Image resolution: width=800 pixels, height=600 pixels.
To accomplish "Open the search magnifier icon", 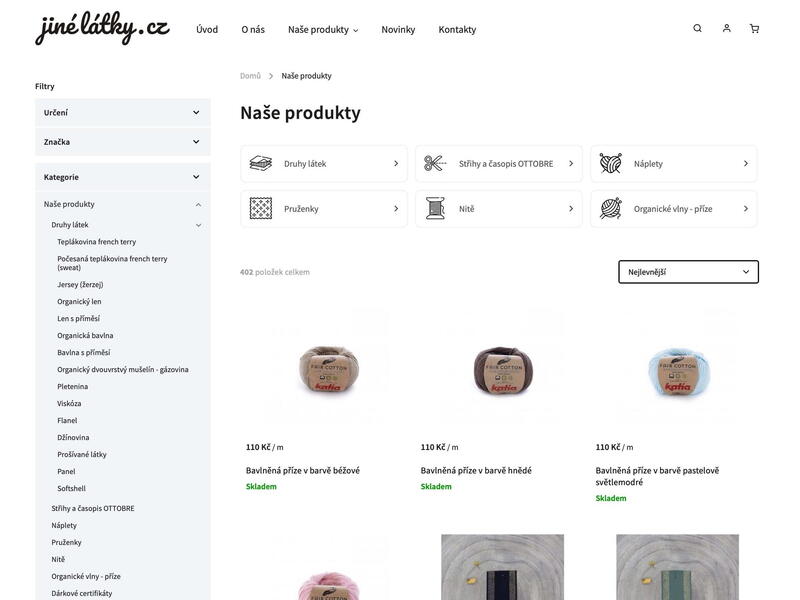I will click(697, 28).
